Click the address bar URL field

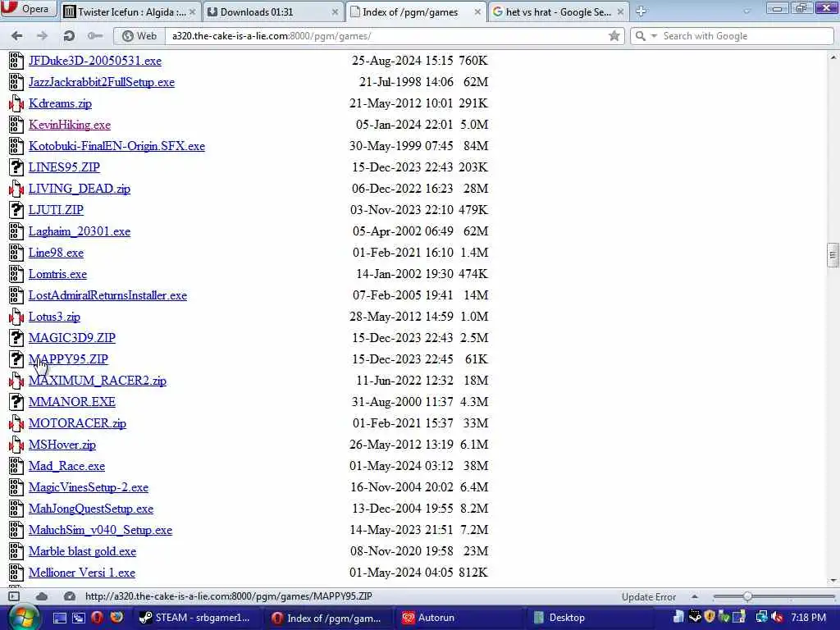click(386, 36)
